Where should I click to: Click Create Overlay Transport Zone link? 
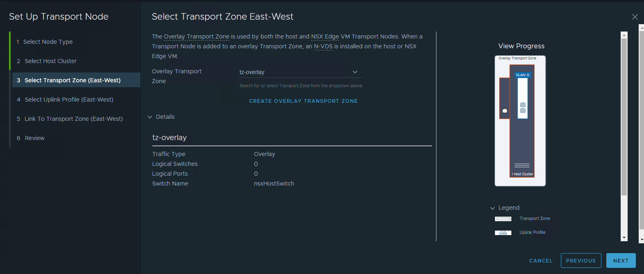303,101
